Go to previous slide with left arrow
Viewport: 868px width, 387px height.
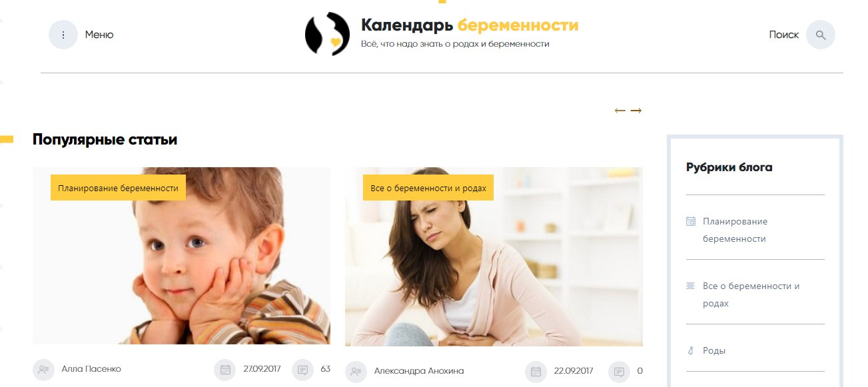[x=620, y=111]
